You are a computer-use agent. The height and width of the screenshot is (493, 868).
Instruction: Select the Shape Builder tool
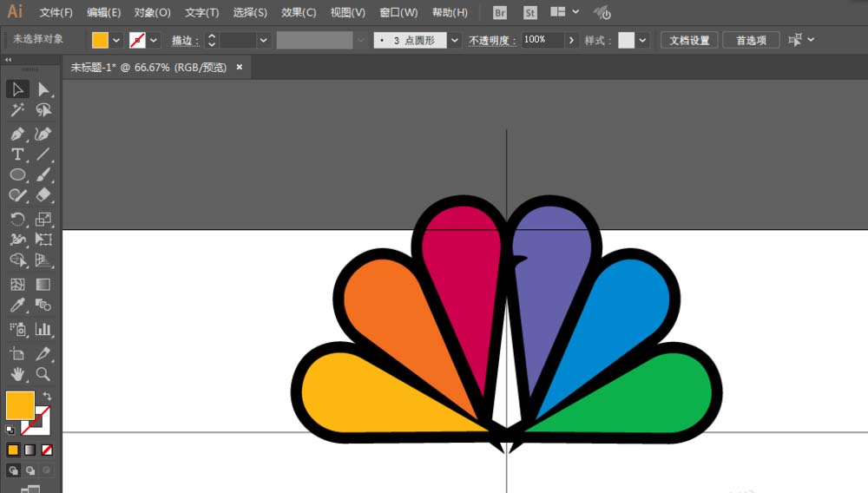click(x=17, y=260)
